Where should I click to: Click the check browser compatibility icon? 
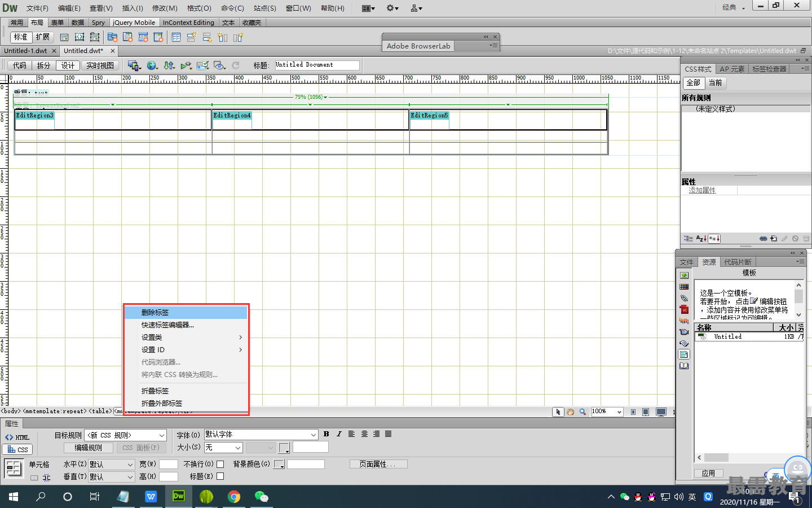point(202,65)
